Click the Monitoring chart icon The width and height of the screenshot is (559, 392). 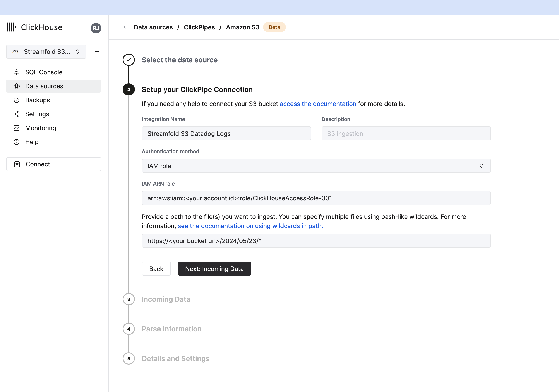(17, 128)
